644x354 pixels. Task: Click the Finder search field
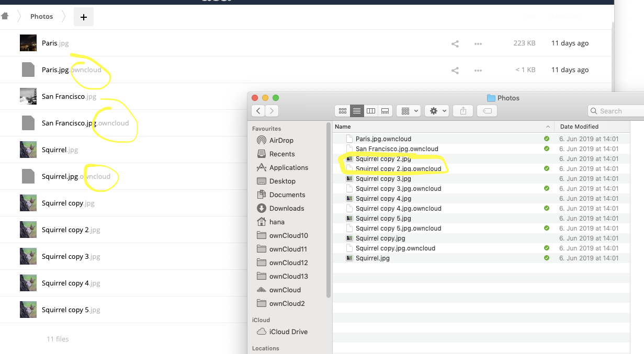tap(616, 111)
